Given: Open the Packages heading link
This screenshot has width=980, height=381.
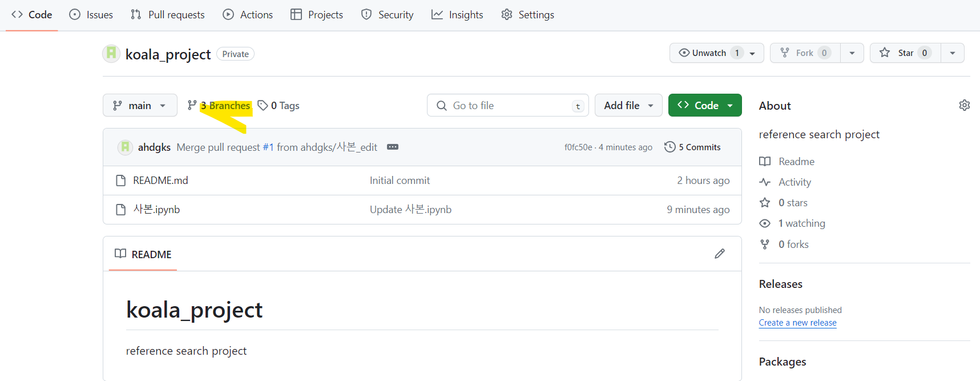Looking at the screenshot, I should click(x=783, y=362).
